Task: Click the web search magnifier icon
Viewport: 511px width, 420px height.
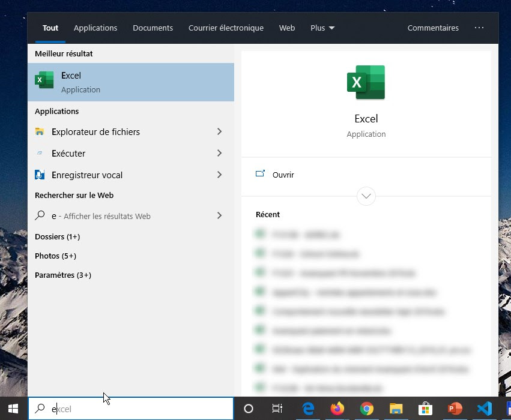Action: coord(40,215)
